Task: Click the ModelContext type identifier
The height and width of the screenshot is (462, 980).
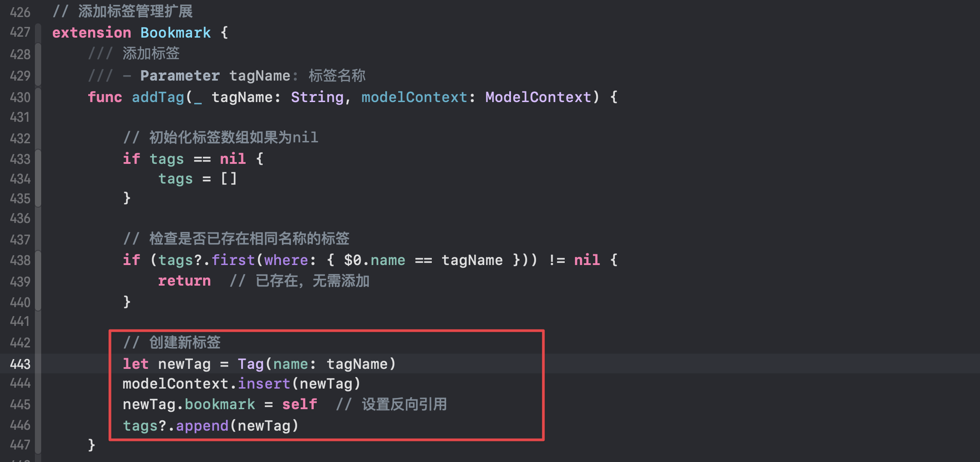Action: [538, 97]
